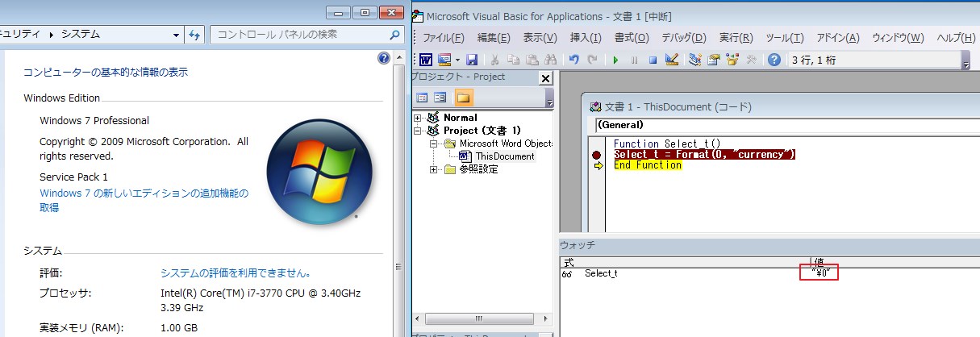Screen dimensions: 980x337
Task: Undo the last action in VBA
Action: pyautogui.click(x=574, y=60)
